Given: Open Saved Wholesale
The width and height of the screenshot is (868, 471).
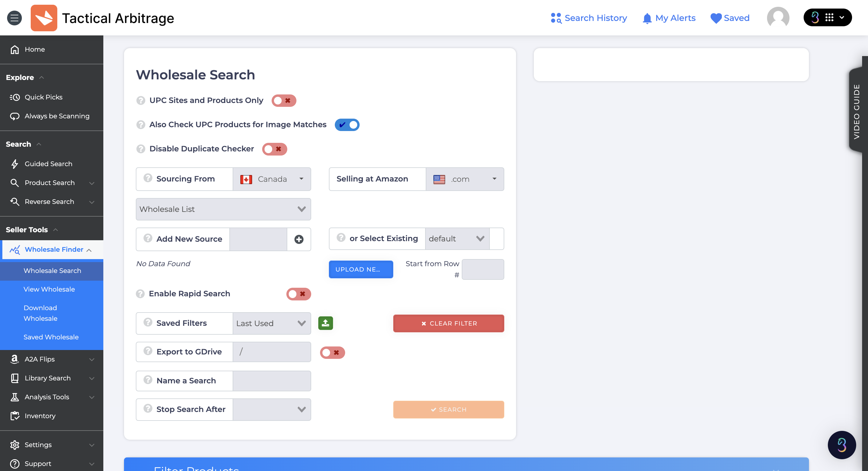Looking at the screenshot, I should coord(52,337).
